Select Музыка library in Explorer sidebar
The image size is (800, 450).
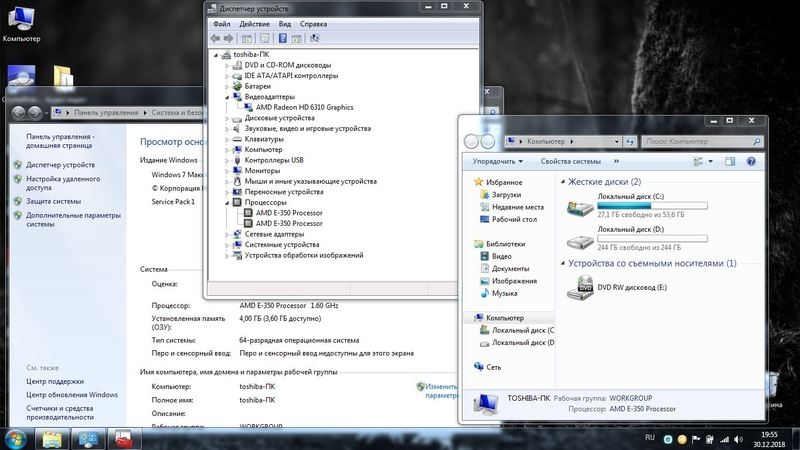(x=504, y=293)
